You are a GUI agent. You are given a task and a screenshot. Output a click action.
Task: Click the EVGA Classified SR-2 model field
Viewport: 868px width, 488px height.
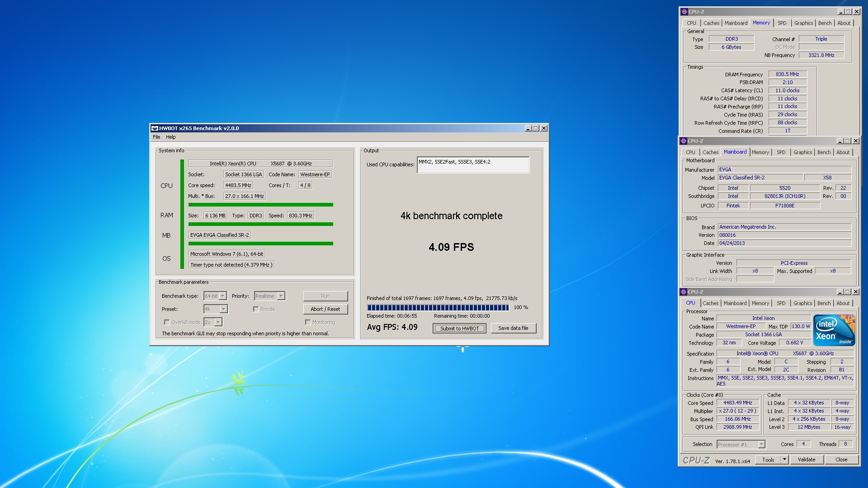760,178
